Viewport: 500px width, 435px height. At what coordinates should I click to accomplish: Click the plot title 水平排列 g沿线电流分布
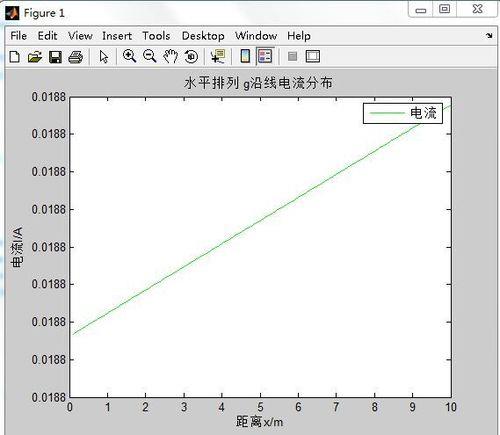(x=258, y=83)
